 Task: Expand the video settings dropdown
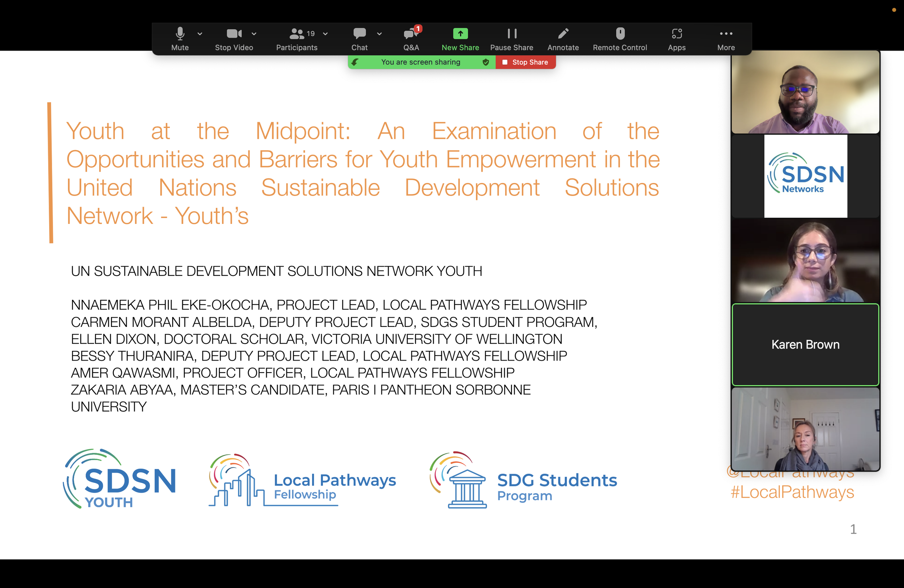tap(254, 33)
